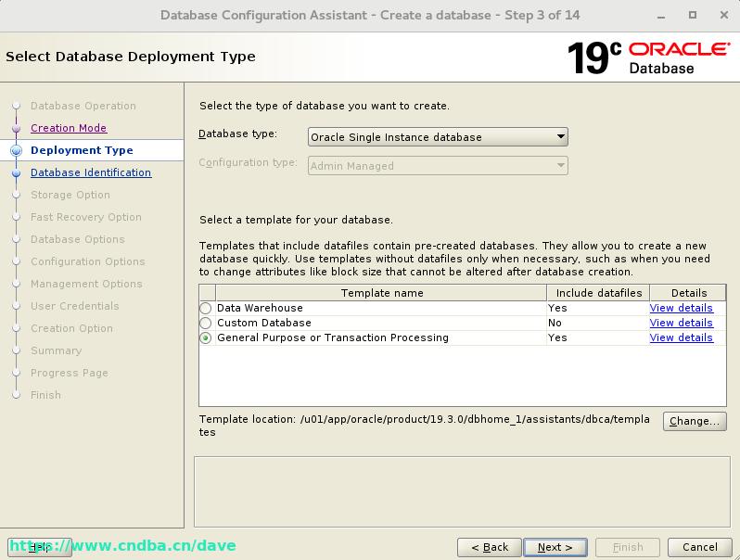The width and height of the screenshot is (740, 560).
Task: Click the Configuration Options step label
Action: click(x=88, y=261)
